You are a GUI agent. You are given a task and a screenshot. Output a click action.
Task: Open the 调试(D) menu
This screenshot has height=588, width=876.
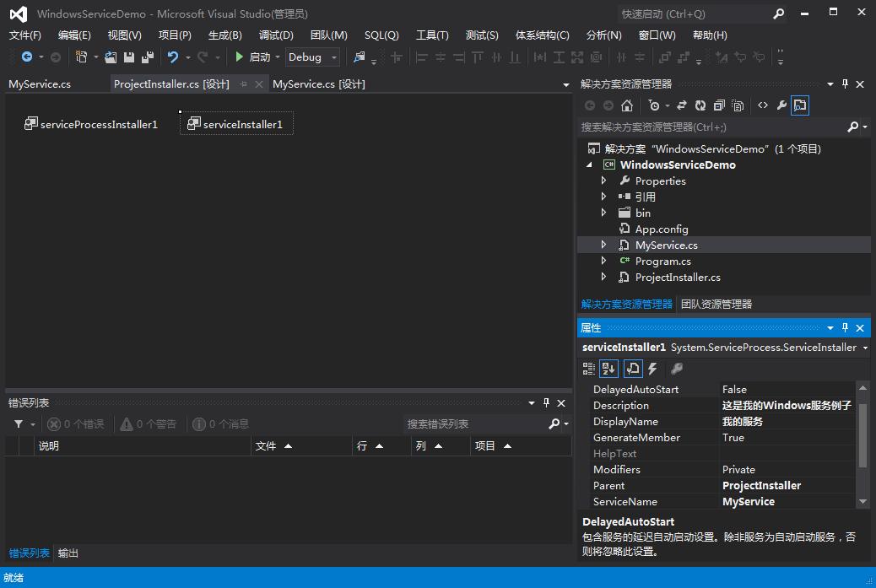click(x=276, y=35)
